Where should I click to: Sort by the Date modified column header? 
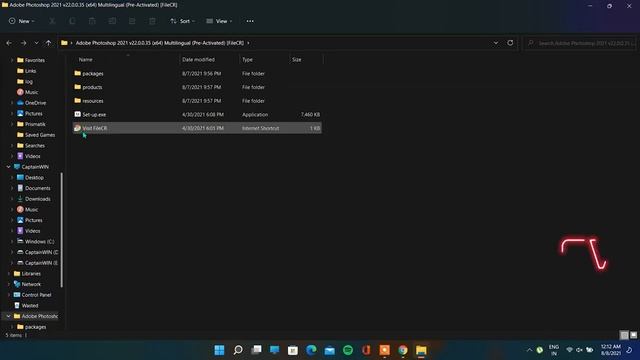pos(198,60)
